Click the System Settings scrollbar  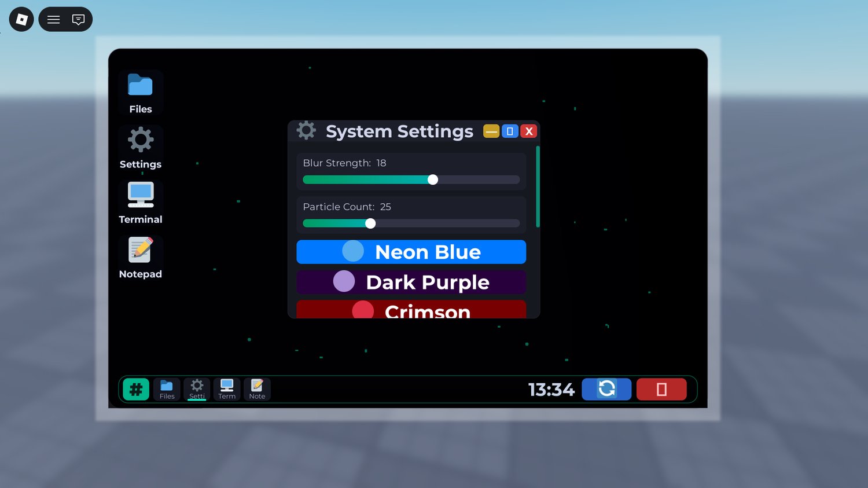click(x=538, y=186)
